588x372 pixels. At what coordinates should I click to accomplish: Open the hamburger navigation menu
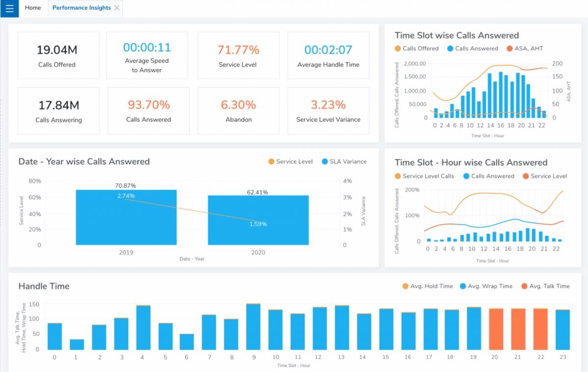pyautogui.click(x=9, y=8)
